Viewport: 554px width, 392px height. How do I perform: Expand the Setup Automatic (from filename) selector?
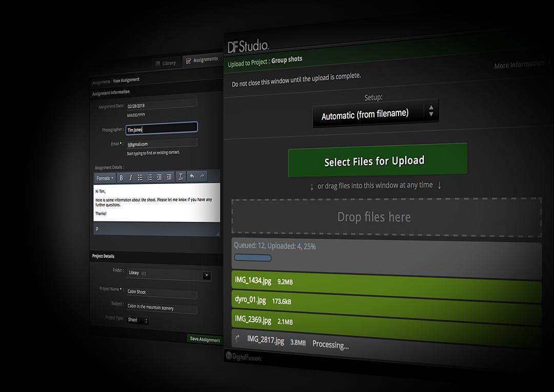pos(375,114)
